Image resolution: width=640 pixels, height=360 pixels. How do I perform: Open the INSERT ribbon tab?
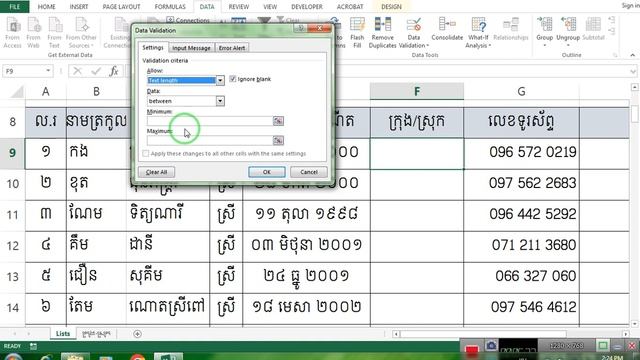pos(79,7)
